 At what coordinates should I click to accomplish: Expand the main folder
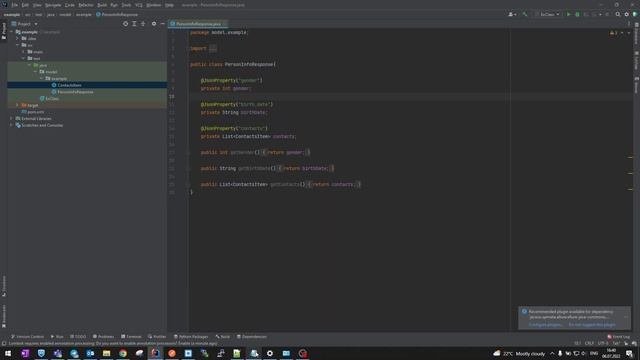tap(23, 52)
